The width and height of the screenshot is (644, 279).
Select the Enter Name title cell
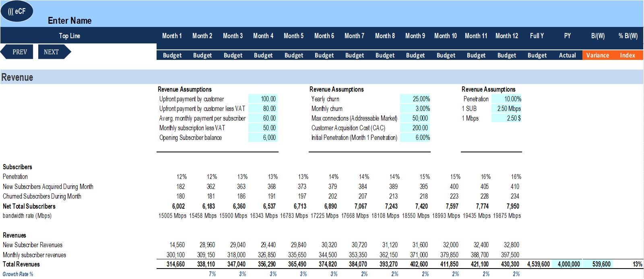[x=70, y=21]
